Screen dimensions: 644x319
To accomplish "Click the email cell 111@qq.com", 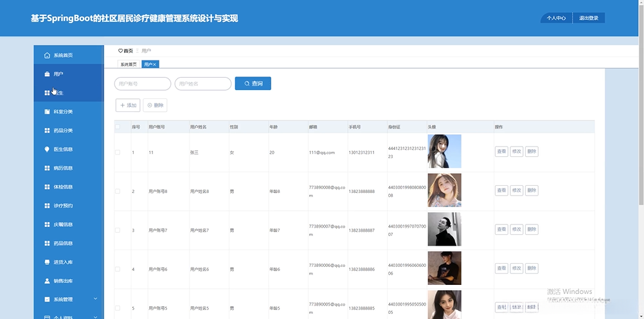I will (322, 152).
